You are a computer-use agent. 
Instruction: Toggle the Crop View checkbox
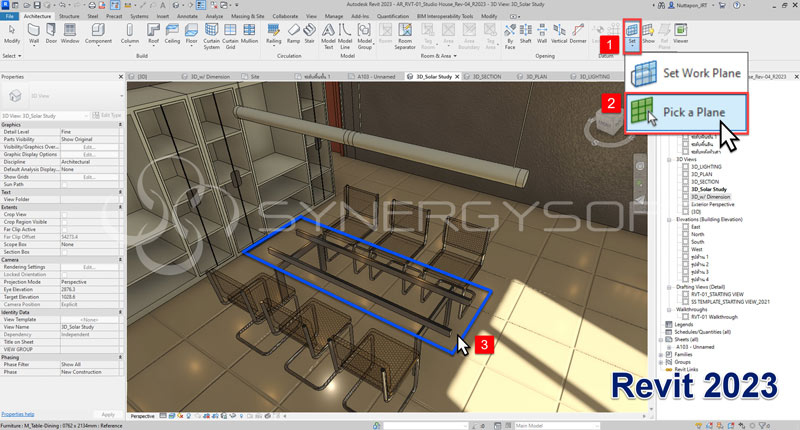(x=64, y=215)
